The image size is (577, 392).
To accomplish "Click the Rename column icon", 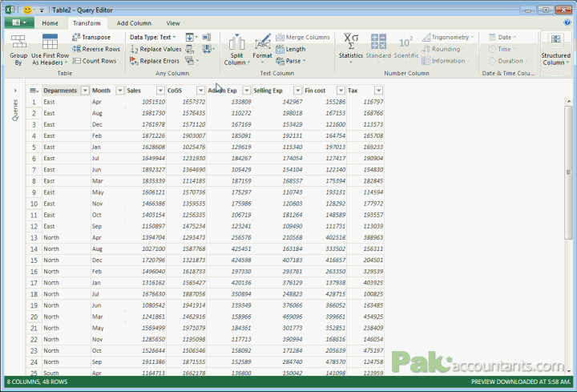I will (x=207, y=37).
